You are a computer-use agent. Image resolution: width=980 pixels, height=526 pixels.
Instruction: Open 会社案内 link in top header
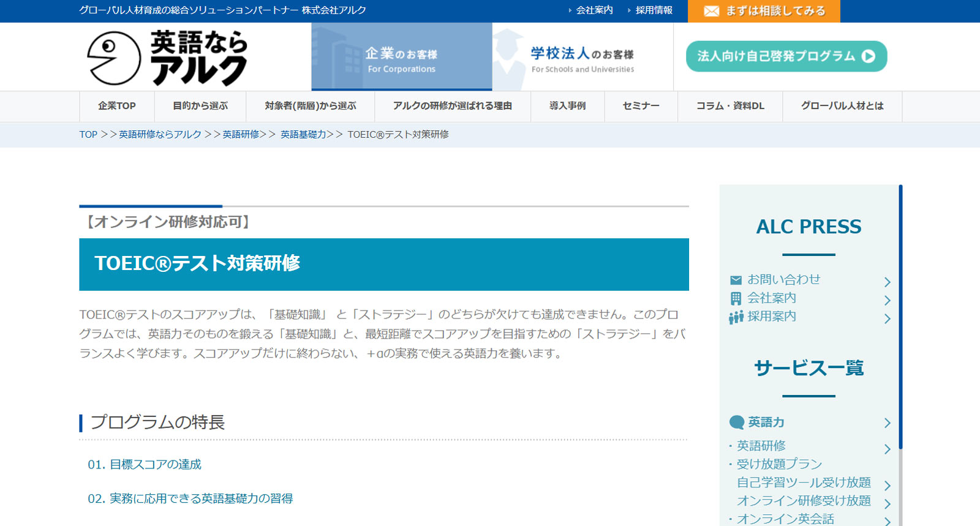click(x=594, y=10)
